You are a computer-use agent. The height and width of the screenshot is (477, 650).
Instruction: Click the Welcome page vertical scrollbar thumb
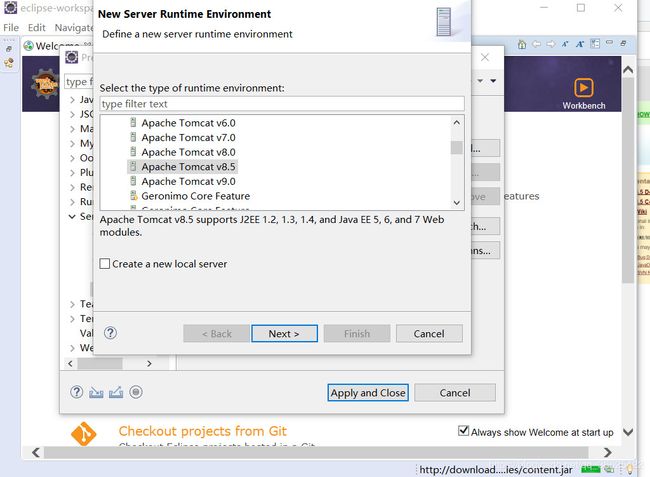pos(628,180)
